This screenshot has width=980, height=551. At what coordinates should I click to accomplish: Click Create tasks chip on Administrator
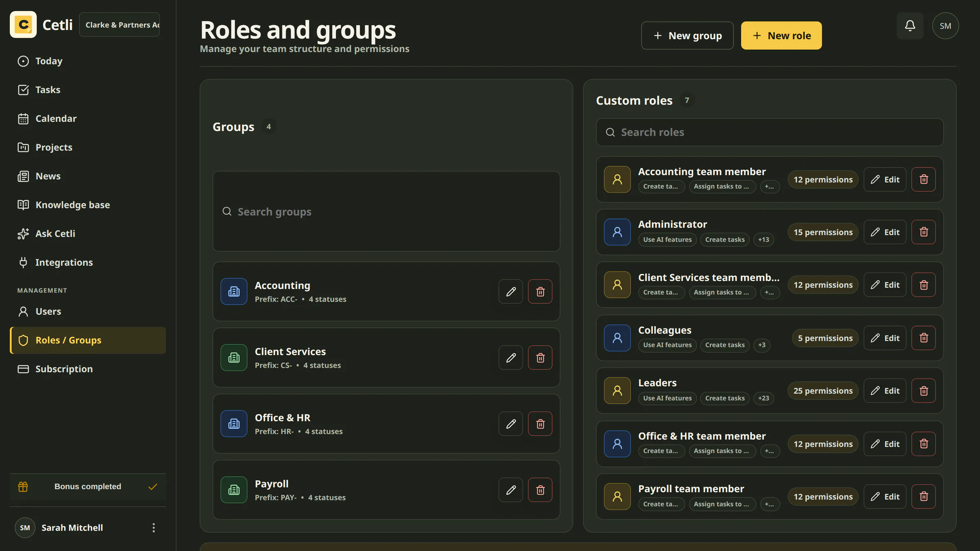point(725,240)
